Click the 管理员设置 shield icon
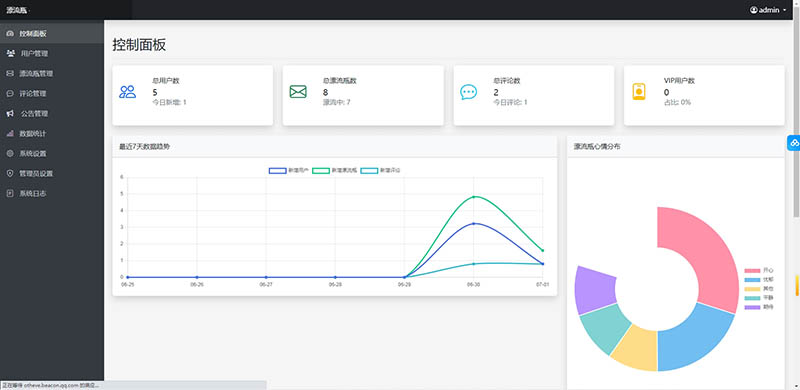Viewport: 800px width, 390px height. [x=10, y=174]
